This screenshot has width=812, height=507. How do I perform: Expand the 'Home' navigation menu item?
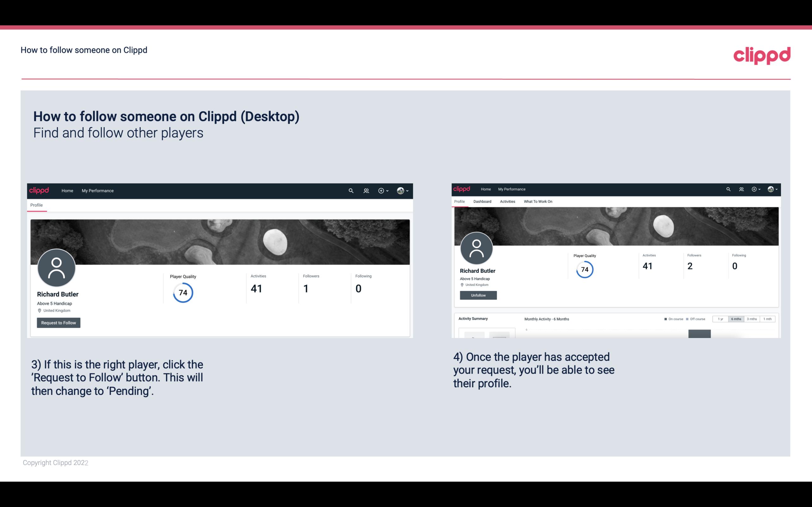pos(67,190)
